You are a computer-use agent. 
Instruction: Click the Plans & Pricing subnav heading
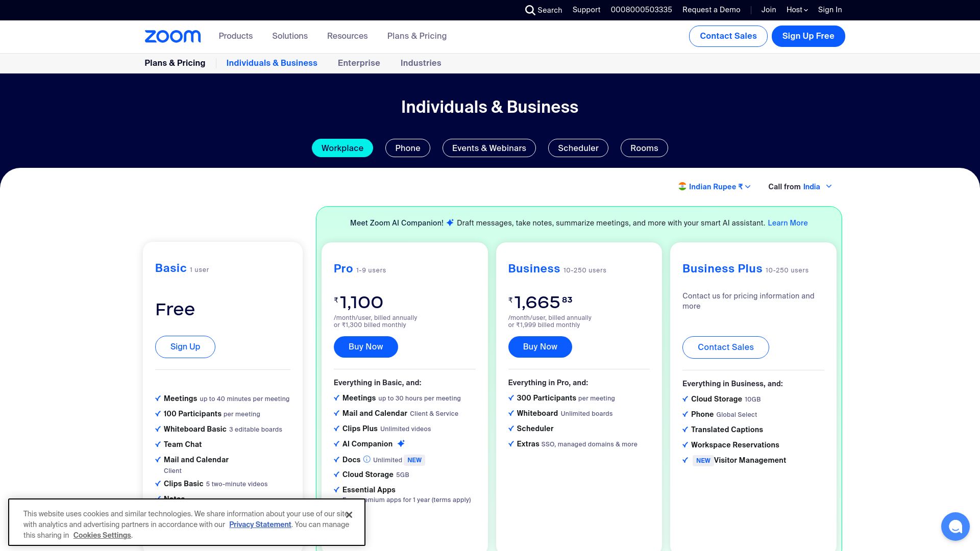click(x=175, y=63)
